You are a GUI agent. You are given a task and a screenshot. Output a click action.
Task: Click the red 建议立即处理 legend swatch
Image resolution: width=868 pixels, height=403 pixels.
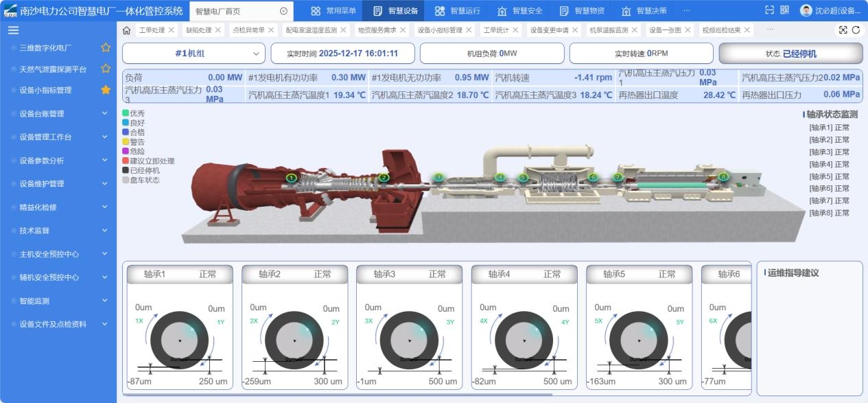[126, 161]
